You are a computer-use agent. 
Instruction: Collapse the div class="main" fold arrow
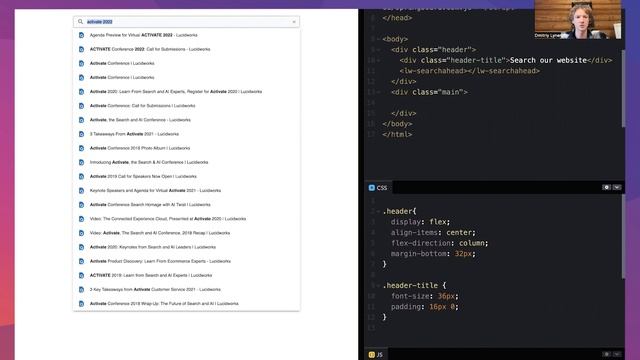(378, 92)
